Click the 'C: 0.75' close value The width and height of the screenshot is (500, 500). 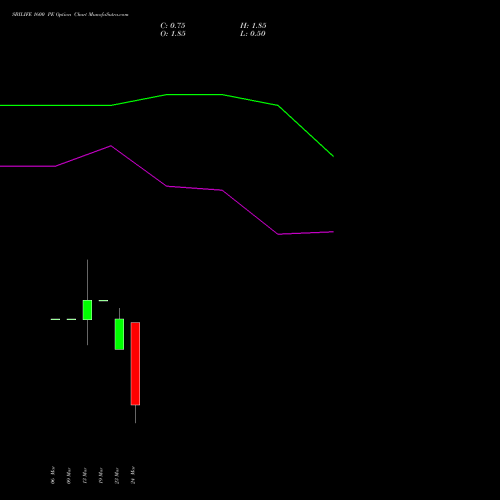coord(173,26)
